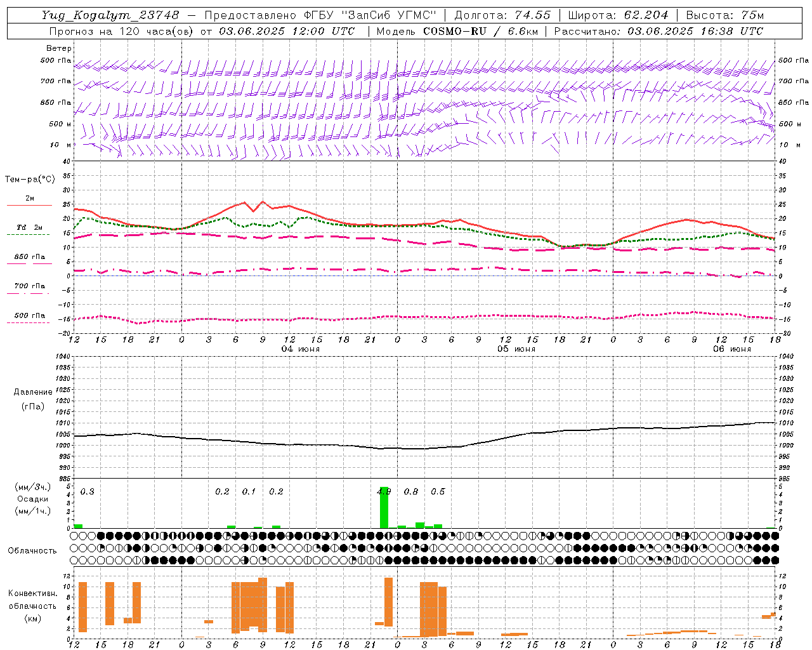Click the 0.3 precipitation value

(x=87, y=491)
